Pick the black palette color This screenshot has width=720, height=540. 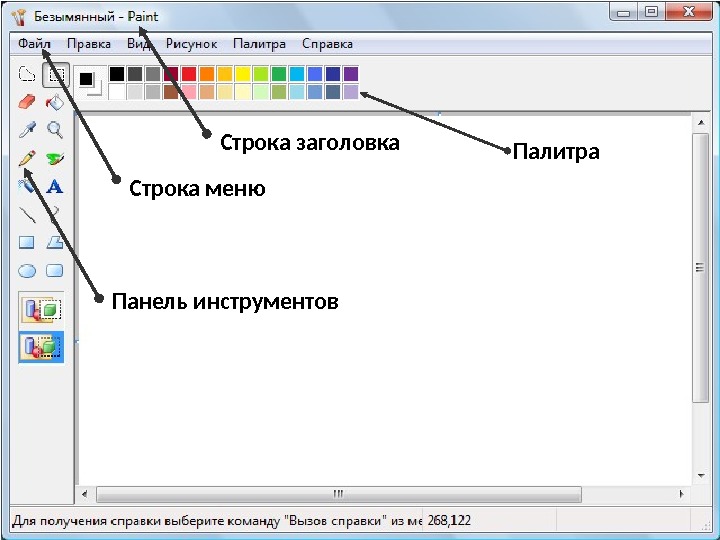(117, 74)
